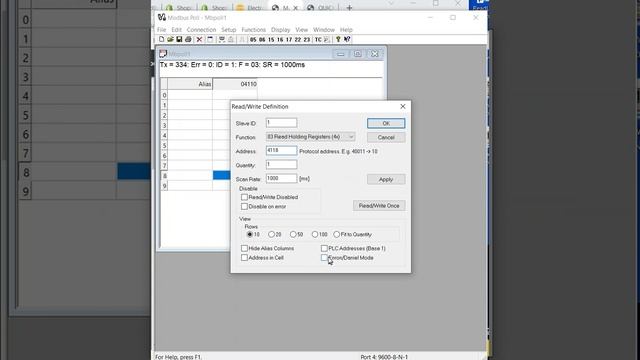Check the Address in Cell checkbox
Image resolution: width=640 pixels, height=360 pixels.
[244, 258]
